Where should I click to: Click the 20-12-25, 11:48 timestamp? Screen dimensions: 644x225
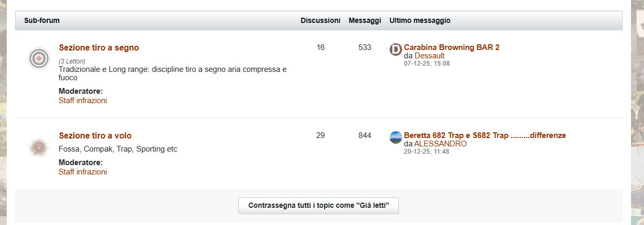tap(426, 152)
